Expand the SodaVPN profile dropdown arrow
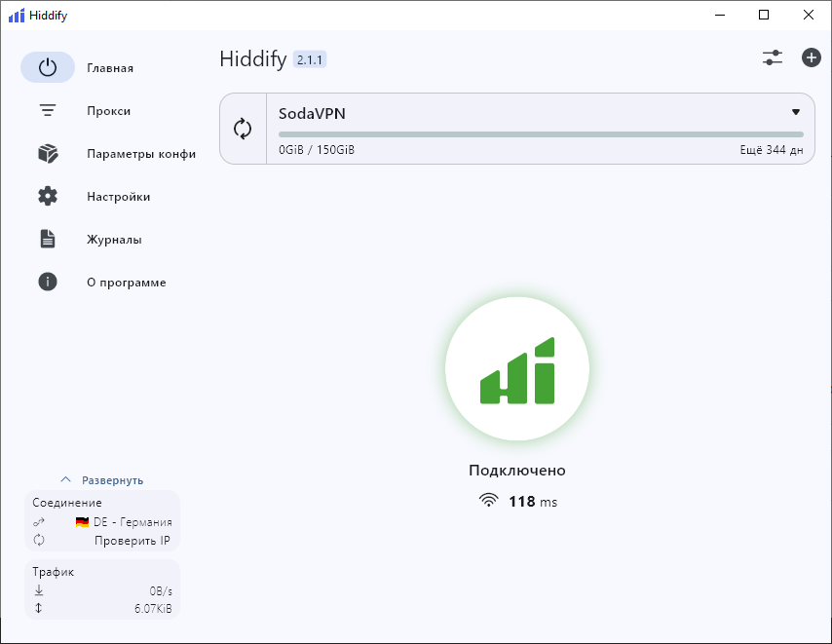The width and height of the screenshot is (832, 644). (x=796, y=112)
